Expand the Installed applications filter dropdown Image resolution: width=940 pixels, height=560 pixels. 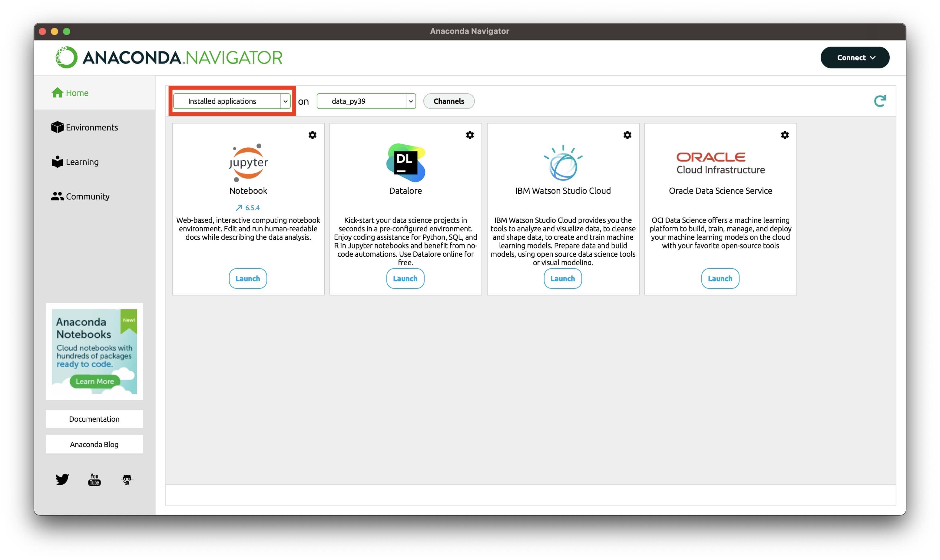285,101
